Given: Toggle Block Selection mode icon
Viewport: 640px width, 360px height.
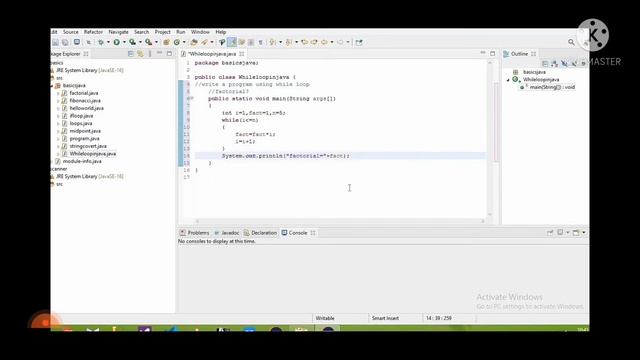Looking at the screenshot, I should 251,42.
